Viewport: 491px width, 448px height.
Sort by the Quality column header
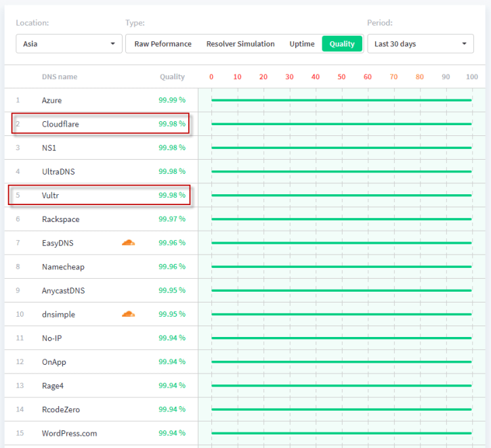(172, 77)
